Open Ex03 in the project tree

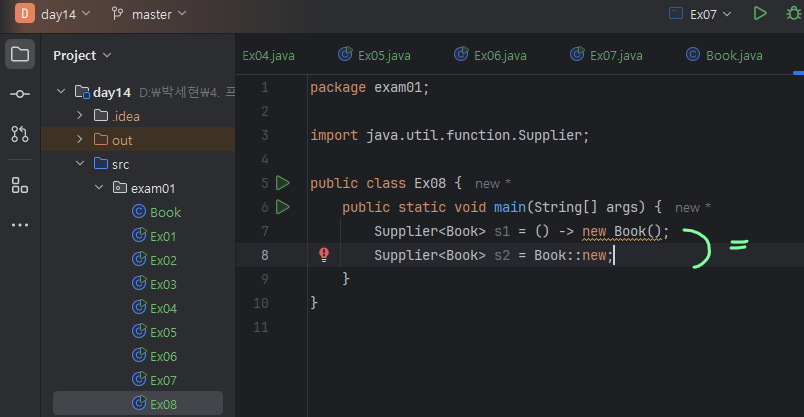point(163,284)
